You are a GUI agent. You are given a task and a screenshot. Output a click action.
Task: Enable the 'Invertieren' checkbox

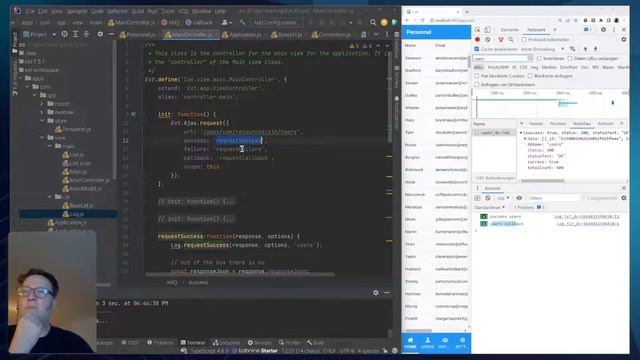click(x=539, y=58)
